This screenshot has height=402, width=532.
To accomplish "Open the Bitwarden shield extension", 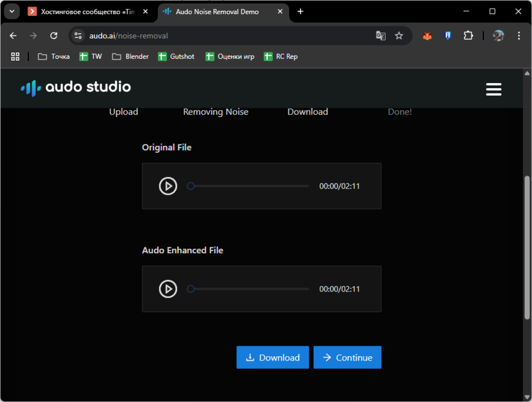I will click(x=448, y=36).
